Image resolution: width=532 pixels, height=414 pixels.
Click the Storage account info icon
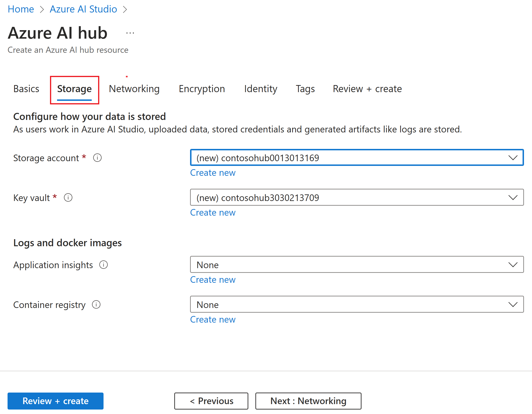coord(97,158)
